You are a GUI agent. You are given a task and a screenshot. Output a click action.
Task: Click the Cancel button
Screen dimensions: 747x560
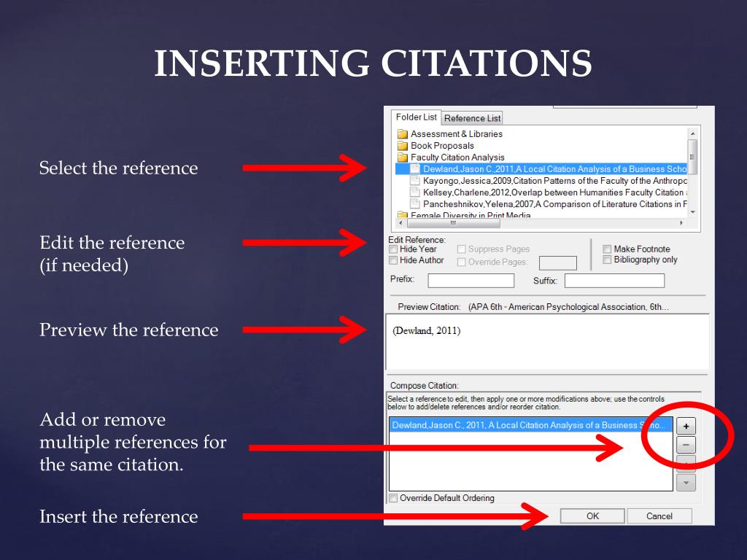click(659, 516)
